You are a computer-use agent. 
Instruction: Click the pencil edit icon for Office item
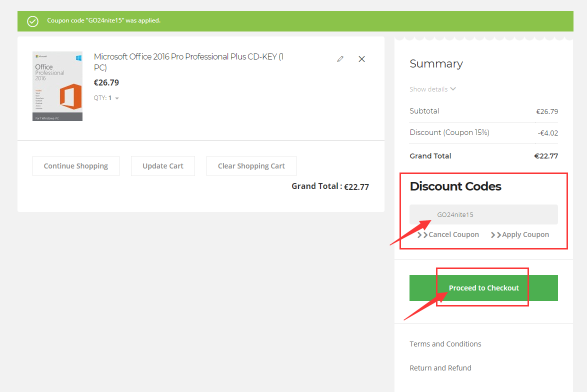tap(340, 59)
